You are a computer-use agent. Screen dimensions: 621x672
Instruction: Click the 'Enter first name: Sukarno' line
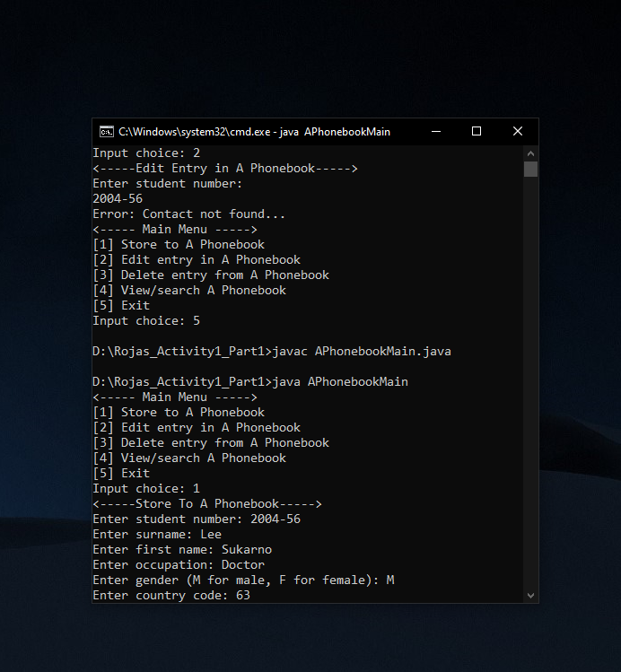coord(182,550)
